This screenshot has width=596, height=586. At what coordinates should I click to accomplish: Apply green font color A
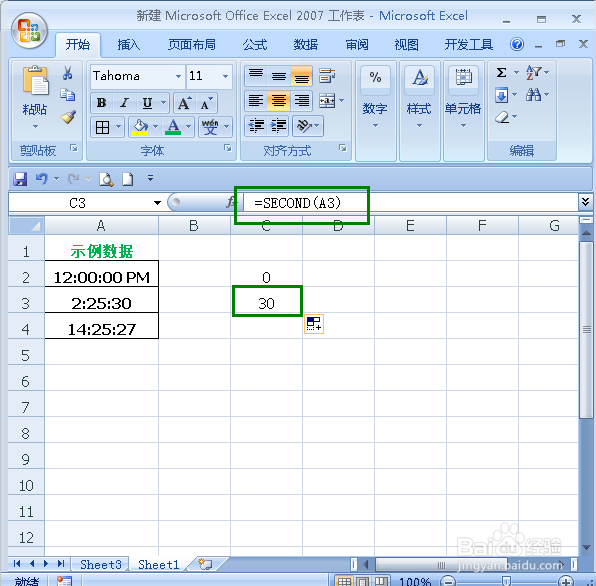[x=173, y=127]
